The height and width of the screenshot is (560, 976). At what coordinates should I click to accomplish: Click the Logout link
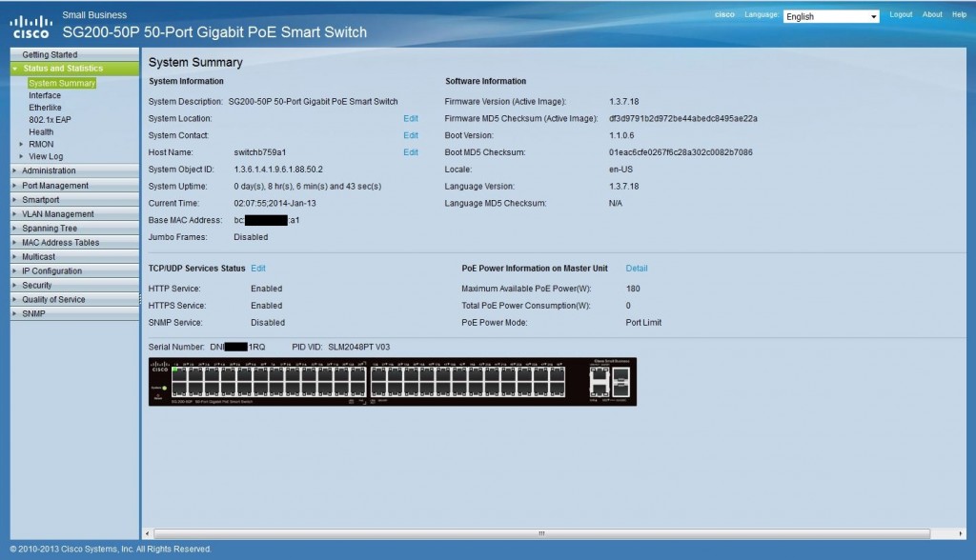(x=901, y=14)
